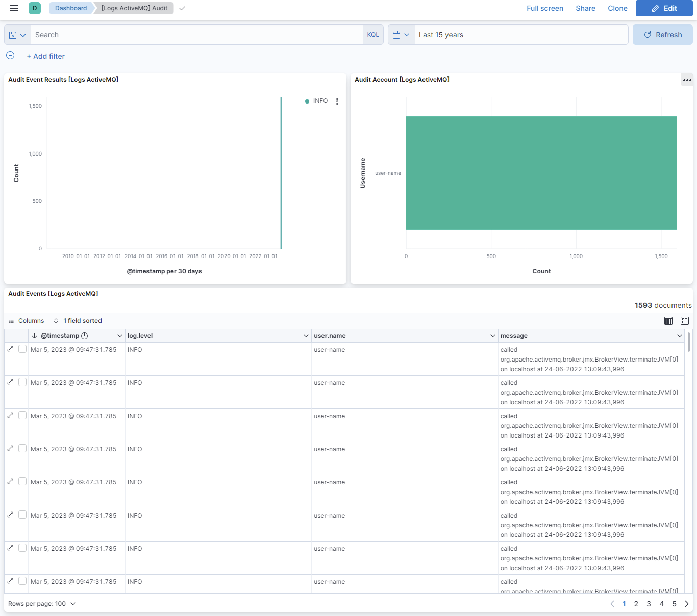The height and width of the screenshot is (616, 697).
Task: Select the first table row checkbox
Action: tap(22, 349)
